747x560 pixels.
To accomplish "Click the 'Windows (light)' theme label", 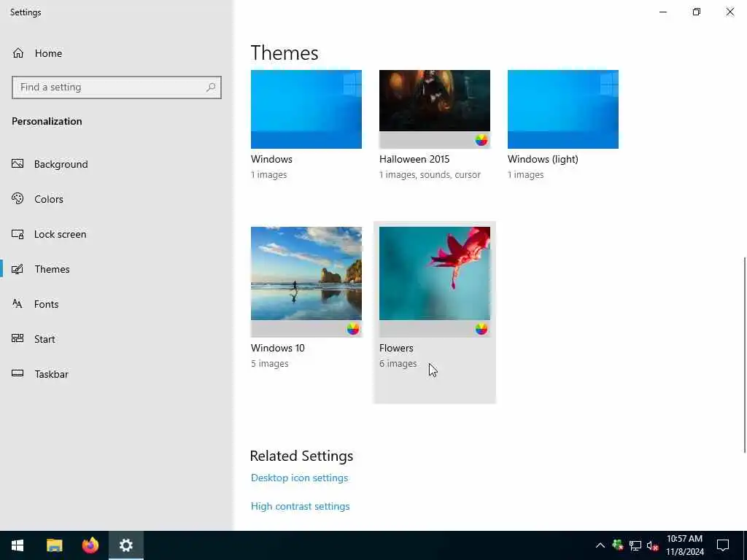I will tap(543, 159).
